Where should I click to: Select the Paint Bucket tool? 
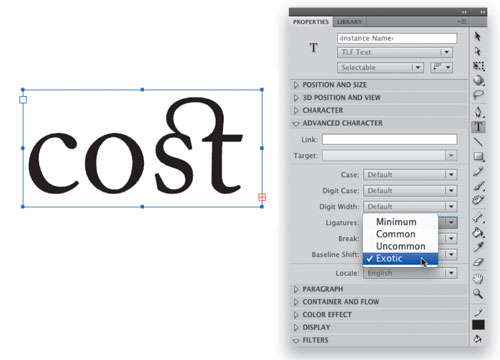click(x=478, y=232)
